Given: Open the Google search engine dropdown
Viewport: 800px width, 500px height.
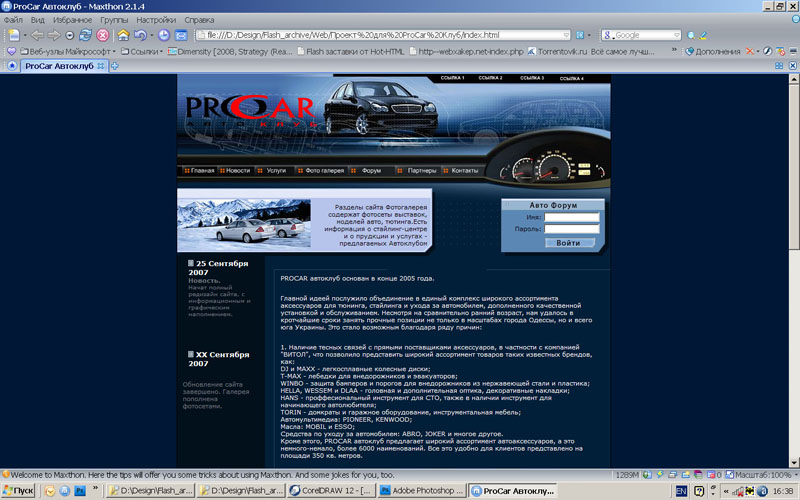Looking at the screenshot, I should tap(677, 35).
